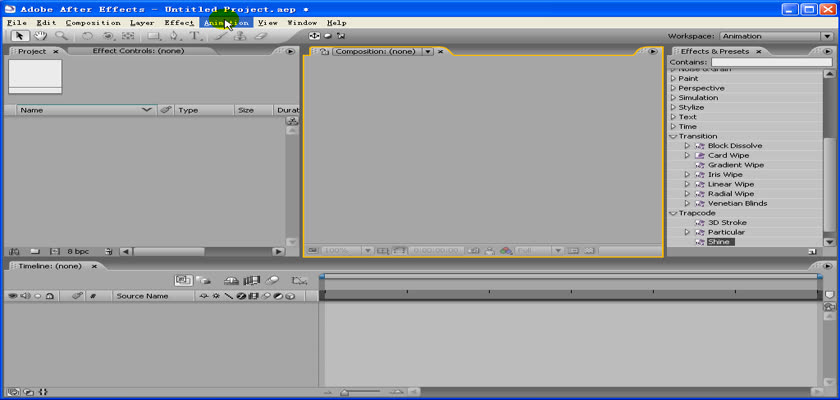
Task: Expand the Perspective effects category
Action: coord(674,88)
